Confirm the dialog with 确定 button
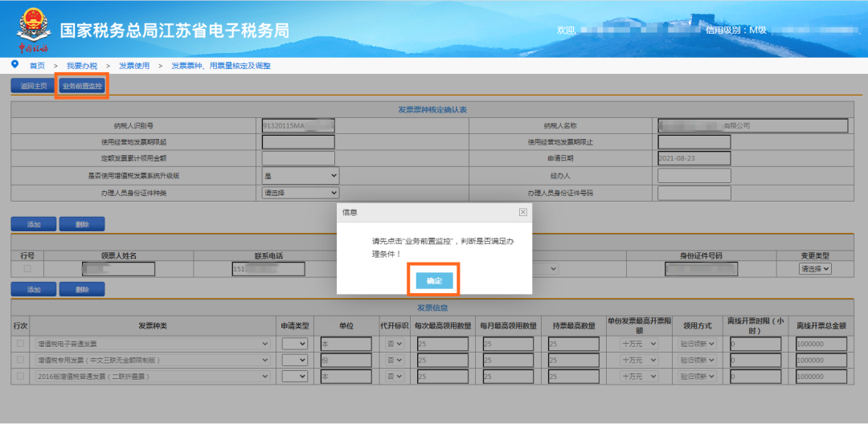The height and width of the screenshot is (424, 868). (435, 281)
